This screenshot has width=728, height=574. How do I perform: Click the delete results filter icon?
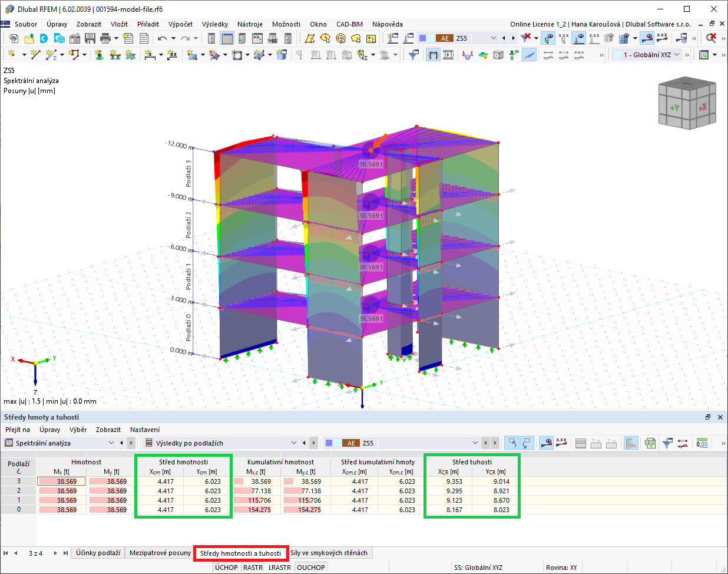(526, 38)
